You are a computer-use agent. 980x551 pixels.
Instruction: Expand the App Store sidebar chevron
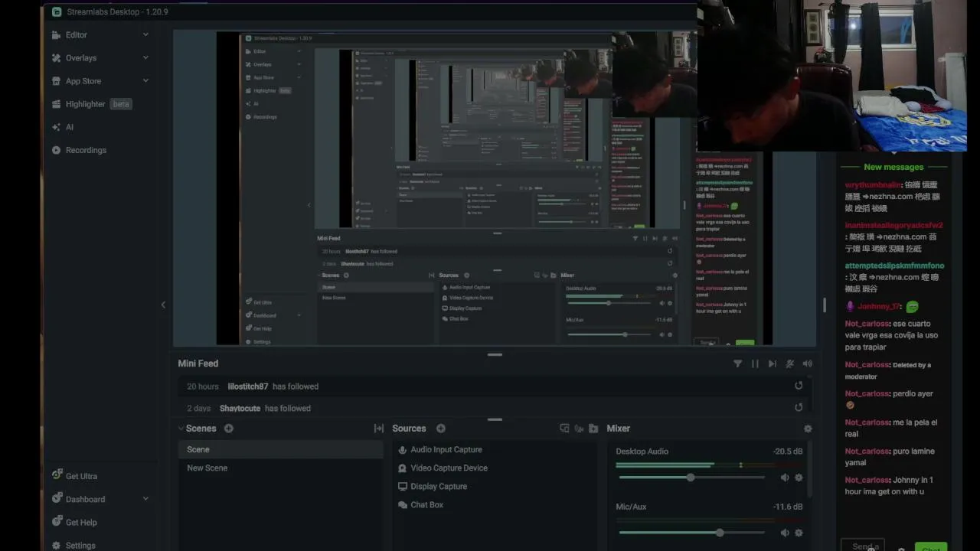pos(145,80)
